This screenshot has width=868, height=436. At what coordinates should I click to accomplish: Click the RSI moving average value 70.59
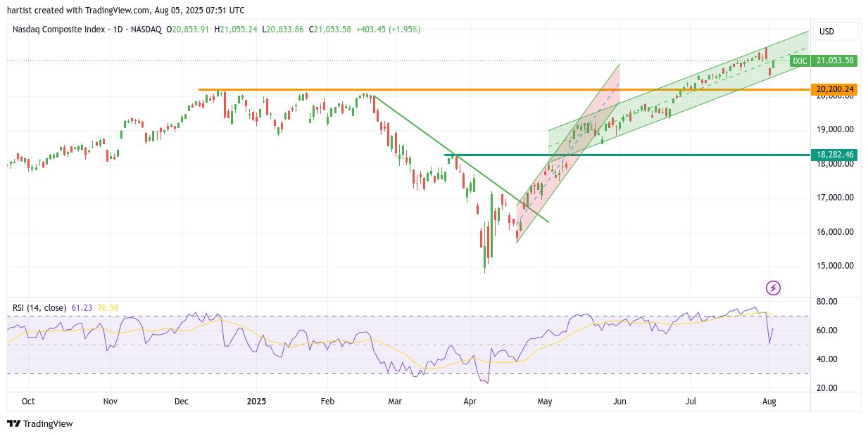pyautogui.click(x=108, y=307)
